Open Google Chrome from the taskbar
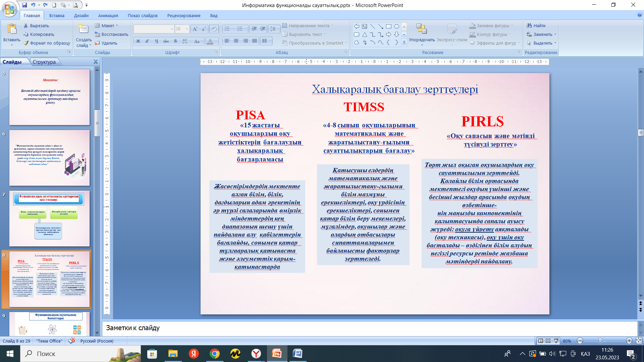This screenshot has height=362, width=644. tap(214, 354)
